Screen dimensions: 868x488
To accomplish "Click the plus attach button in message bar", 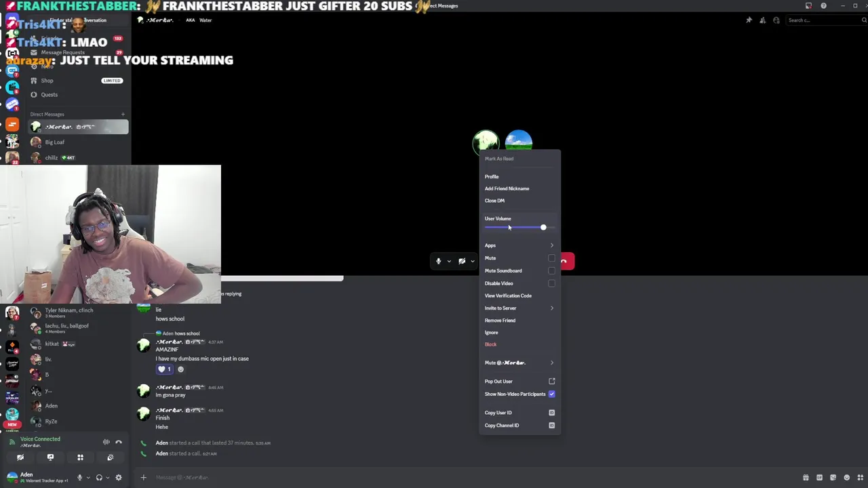I will (x=143, y=477).
